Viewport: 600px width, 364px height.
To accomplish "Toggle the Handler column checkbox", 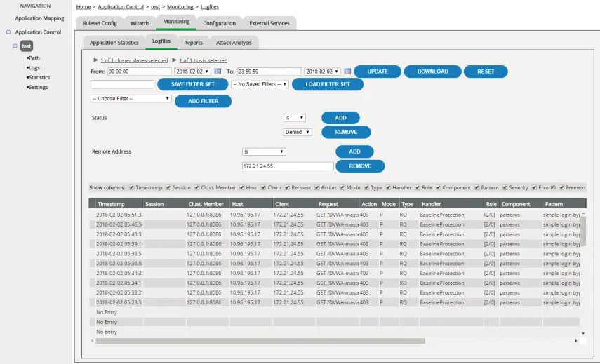I will click(x=388, y=187).
